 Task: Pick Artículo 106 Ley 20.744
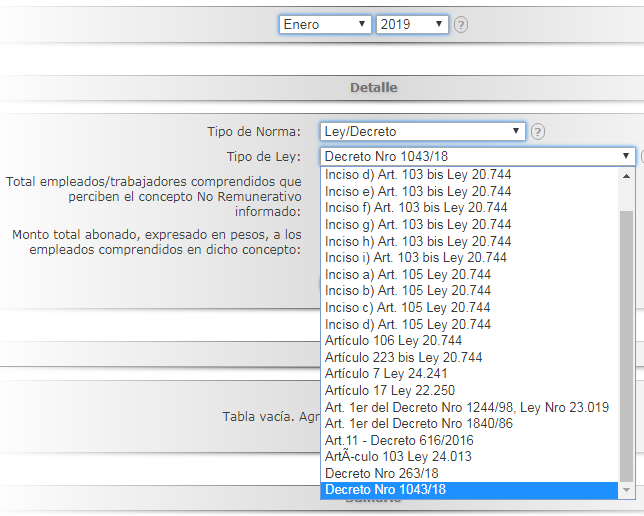pos(393,341)
